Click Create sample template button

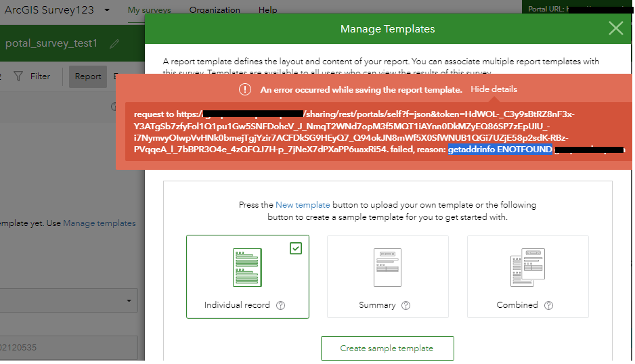[387, 348]
